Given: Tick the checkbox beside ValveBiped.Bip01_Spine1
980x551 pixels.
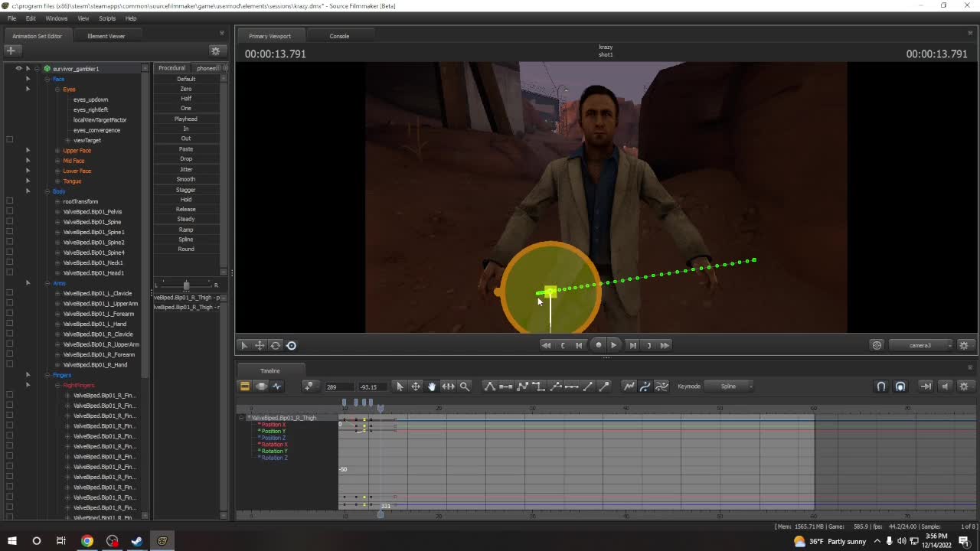Looking at the screenshot, I should coord(9,232).
